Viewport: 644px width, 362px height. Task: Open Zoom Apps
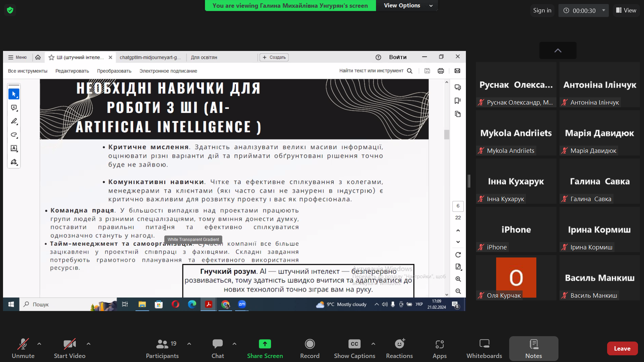[439, 349]
